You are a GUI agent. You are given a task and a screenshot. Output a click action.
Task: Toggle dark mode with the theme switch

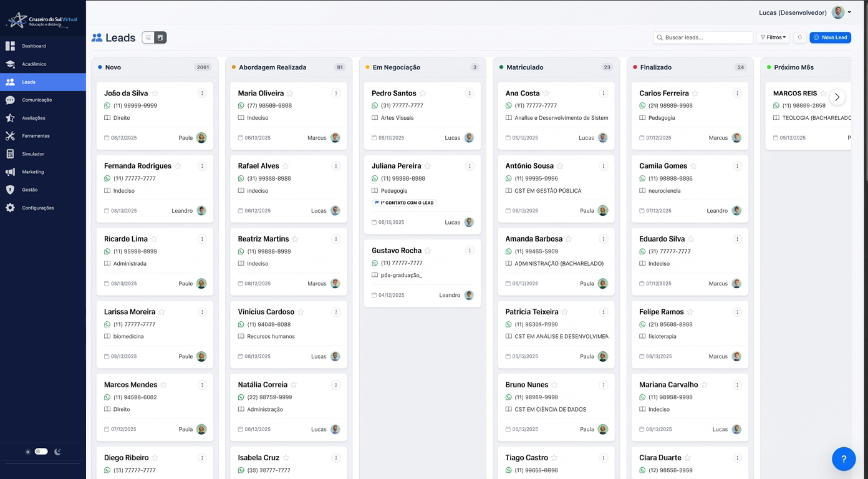(41, 451)
